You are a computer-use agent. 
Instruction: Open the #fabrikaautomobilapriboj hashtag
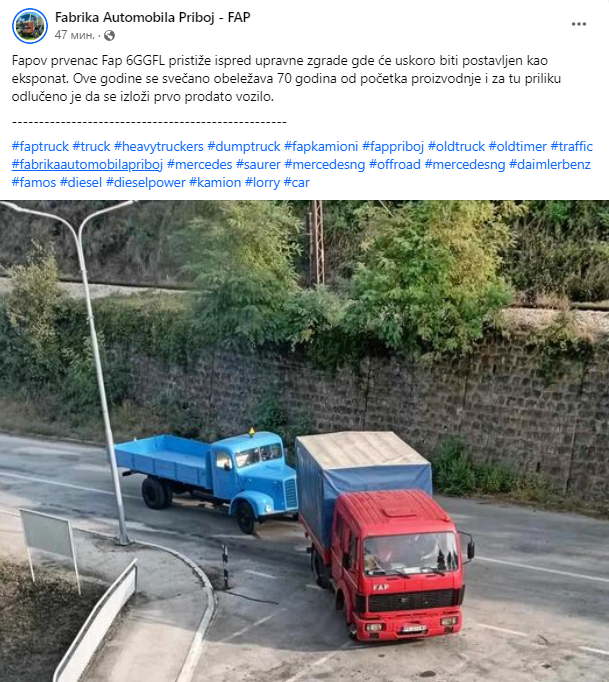(x=87, y=164)
